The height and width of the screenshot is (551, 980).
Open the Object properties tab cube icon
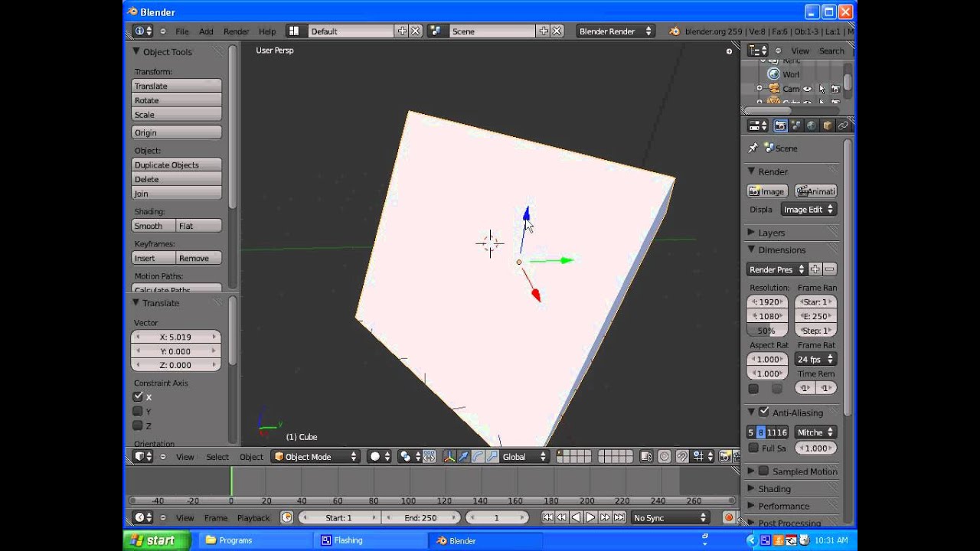point(827,126)
